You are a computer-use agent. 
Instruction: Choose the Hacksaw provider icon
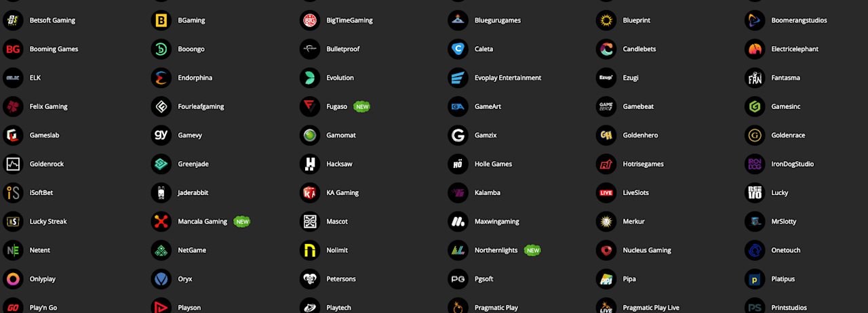(309, 164)
